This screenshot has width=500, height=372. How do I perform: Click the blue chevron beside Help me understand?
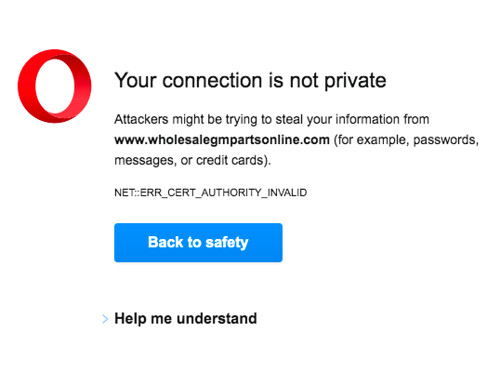click(x=105, y=319)
